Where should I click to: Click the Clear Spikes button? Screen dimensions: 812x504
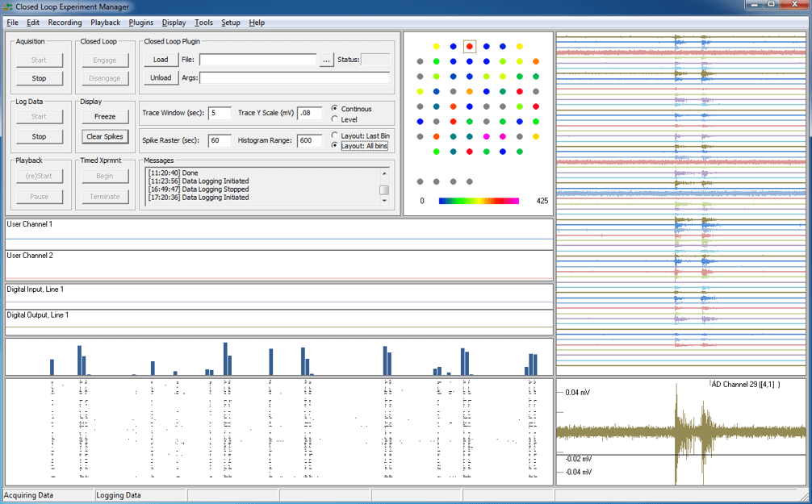click(105, 136)
